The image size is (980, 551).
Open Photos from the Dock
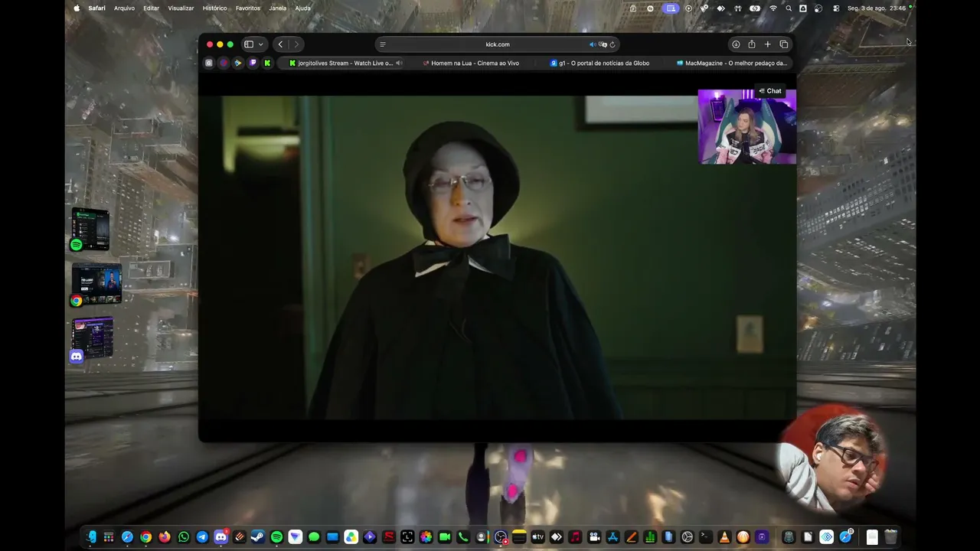[x=426, y=537]
